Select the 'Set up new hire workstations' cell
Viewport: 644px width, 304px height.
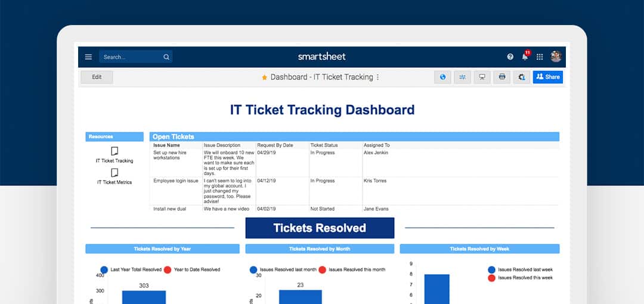point(176,163)
